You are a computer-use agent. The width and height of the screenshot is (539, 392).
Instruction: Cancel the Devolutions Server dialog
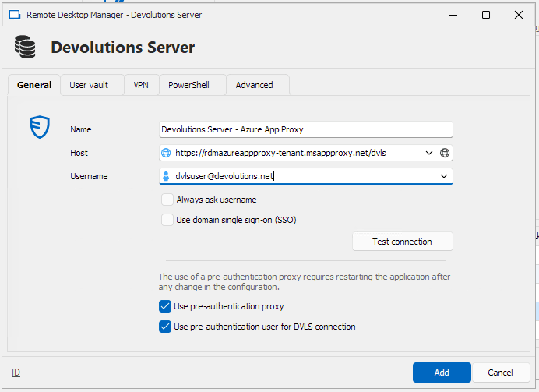[x=501, y=373]
